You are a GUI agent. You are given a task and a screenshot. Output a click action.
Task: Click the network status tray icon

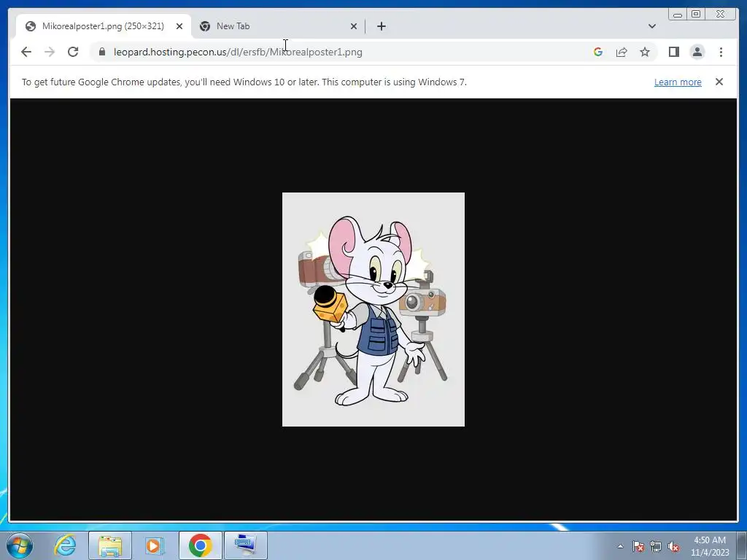click(x=656, y=547)
